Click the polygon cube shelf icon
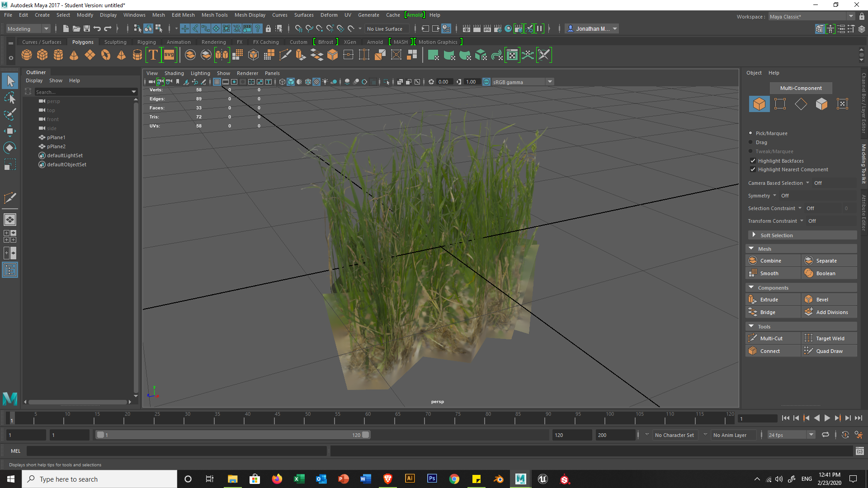Viewport: 868px width, 488px height. [42, 55]
